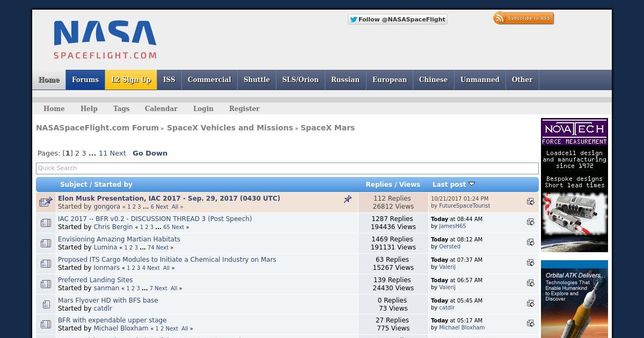This screenshot has width=644, height=338.
Task: Sort by Replies column header
Action: [379, 184]
